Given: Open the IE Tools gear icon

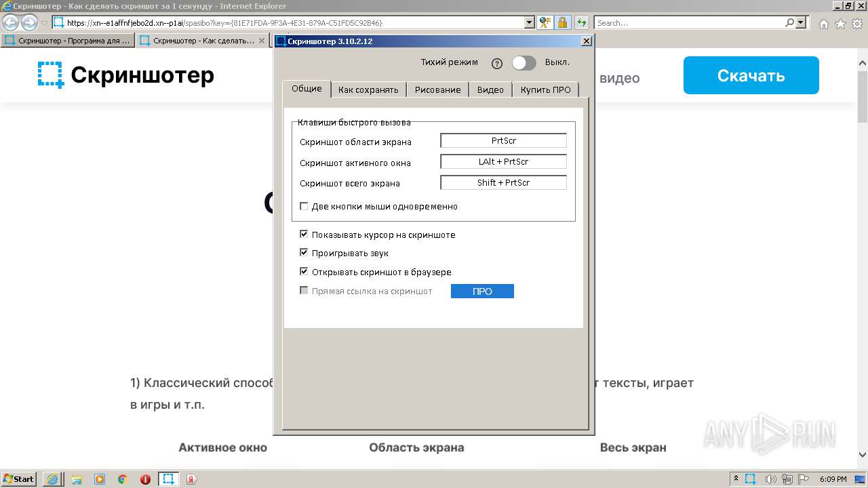Looking at the screenshot, I should pos(857,24).
